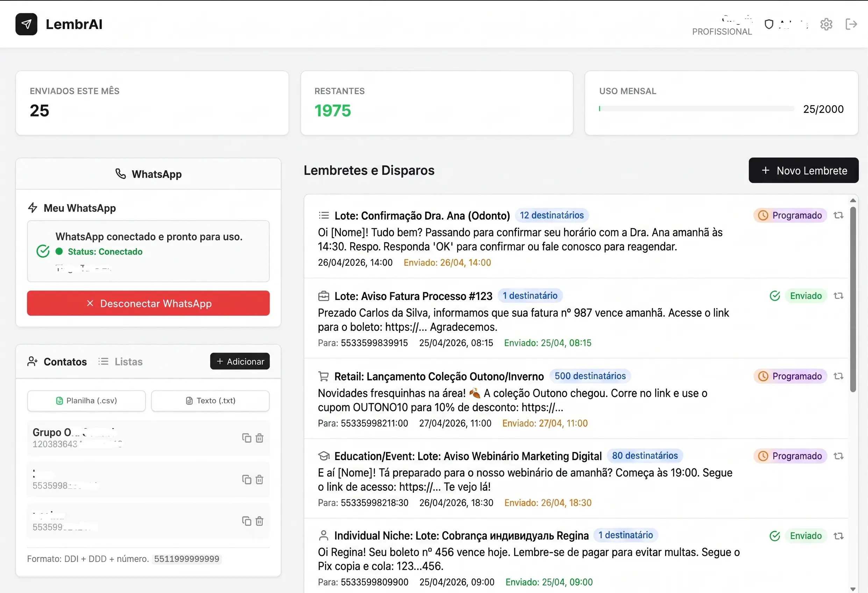Repeat the Cobrança Regina reminder

point(839,536)
